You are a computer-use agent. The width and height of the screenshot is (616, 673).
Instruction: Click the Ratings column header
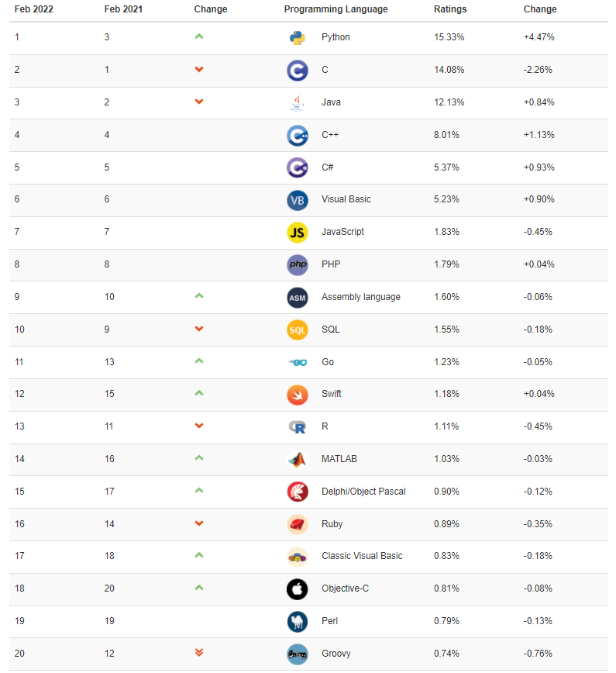(450, 9)
